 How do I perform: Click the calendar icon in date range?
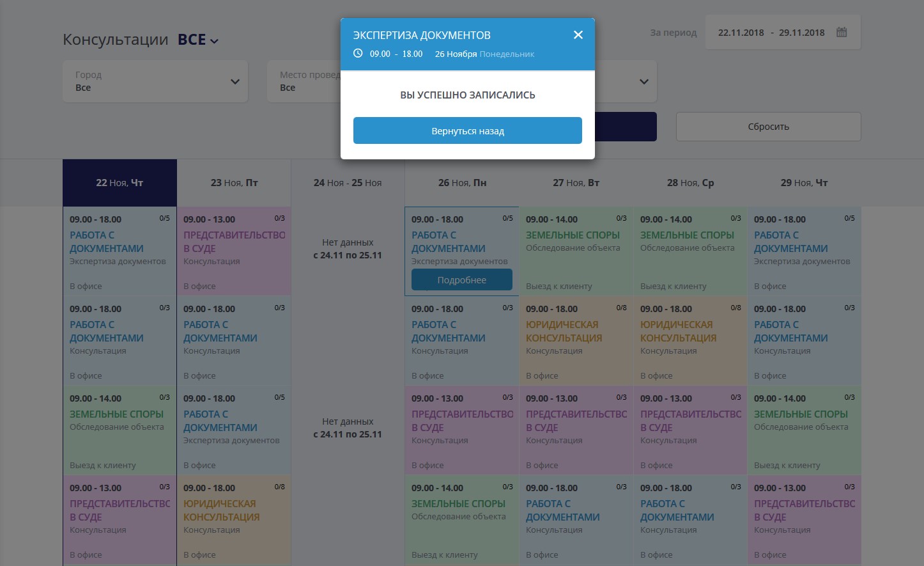coord(842,32)
